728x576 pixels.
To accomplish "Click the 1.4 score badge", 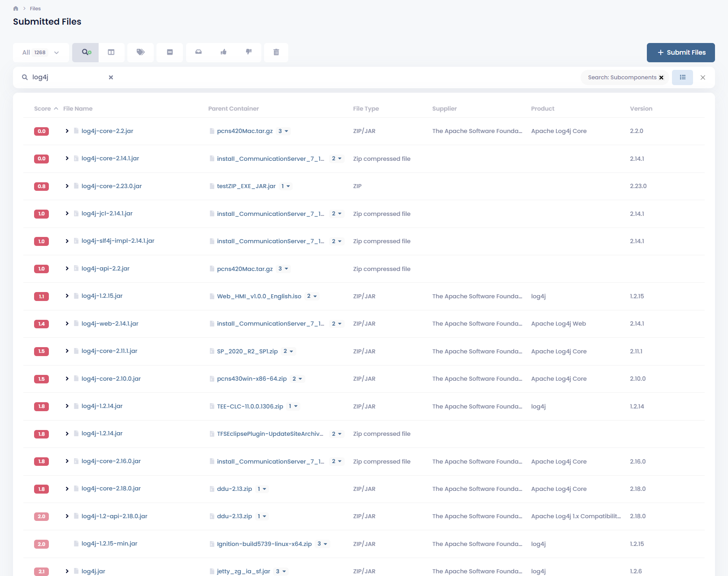I will click(41, 324).
